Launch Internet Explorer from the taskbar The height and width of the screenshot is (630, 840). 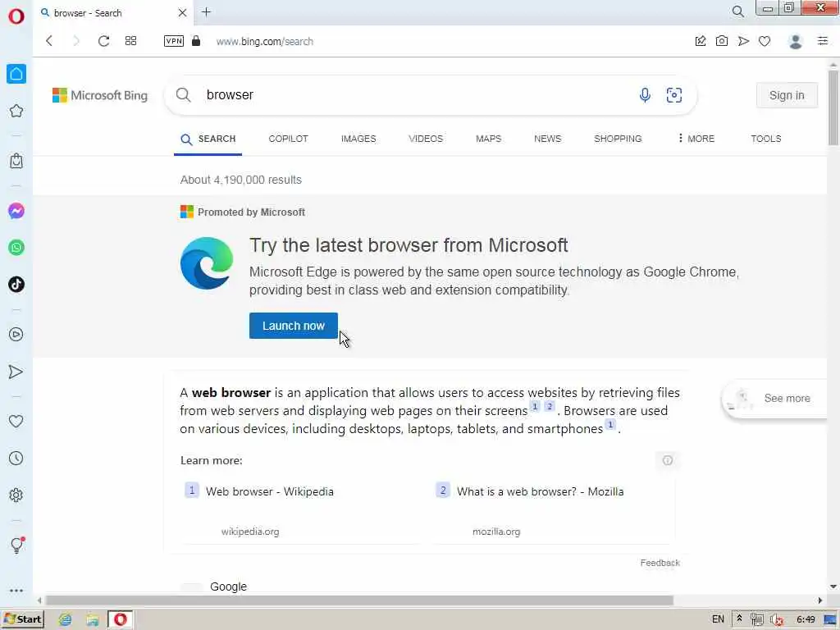65,619
